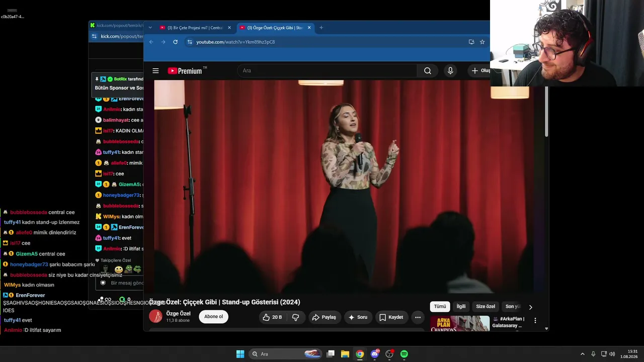Select the İlgili filter chip
The width and height of the screenshot is (644, 362).
[x=461, y=307]
